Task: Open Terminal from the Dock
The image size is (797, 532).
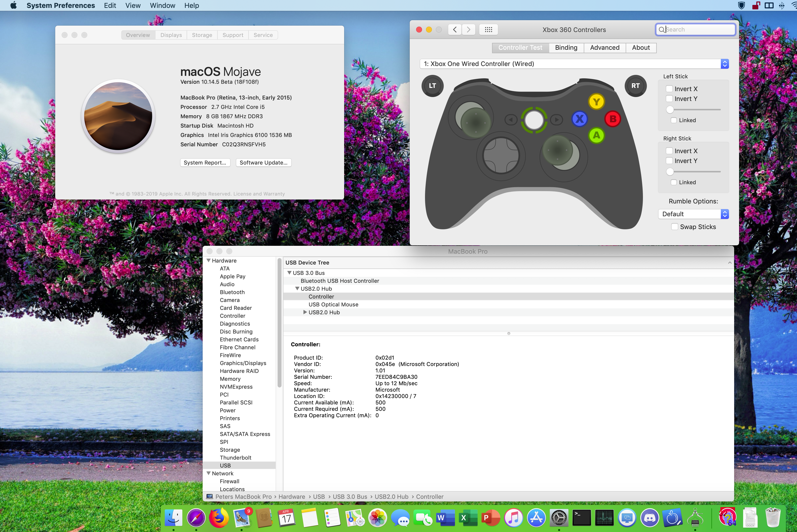Action: [x=581, y=518]
